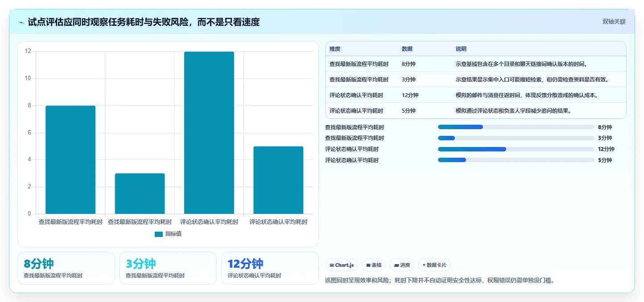Screen dimensions: 644x302
Task: Click table description starting 示意基线包含在多个目录
Action: tap(521, 64)
